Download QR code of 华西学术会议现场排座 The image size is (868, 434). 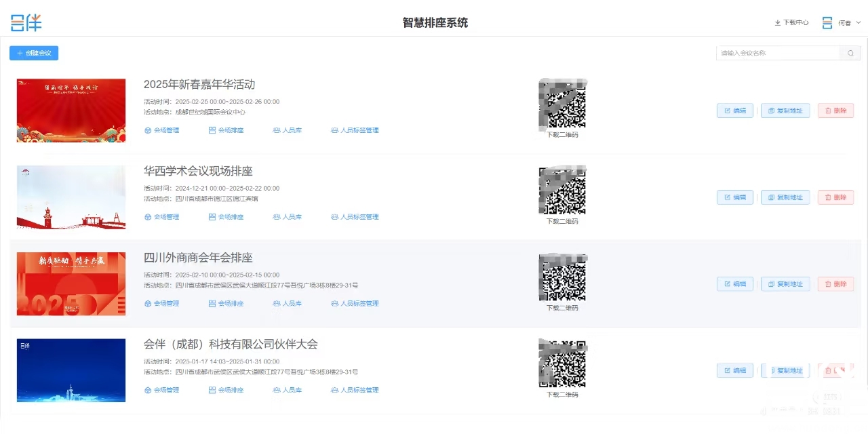(x=562, y=221)
